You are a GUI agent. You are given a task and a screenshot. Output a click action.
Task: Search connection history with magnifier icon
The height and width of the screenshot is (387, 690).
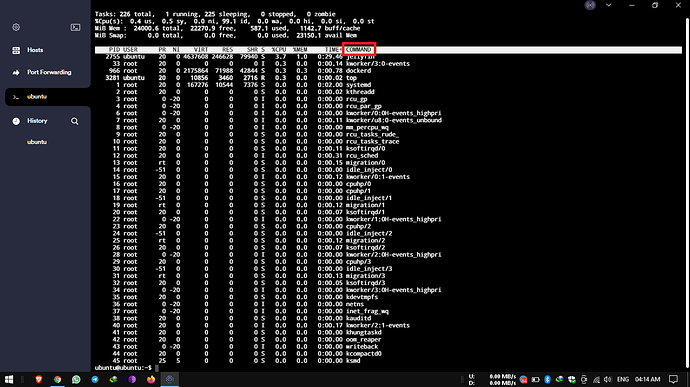click(x=75, y=121)
